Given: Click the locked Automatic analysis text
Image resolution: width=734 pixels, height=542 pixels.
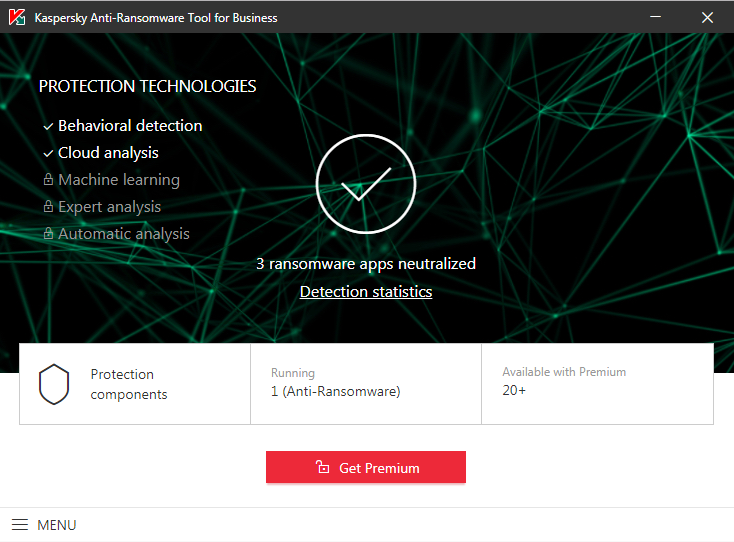Looking at the screenshot, I should point(124,234).
